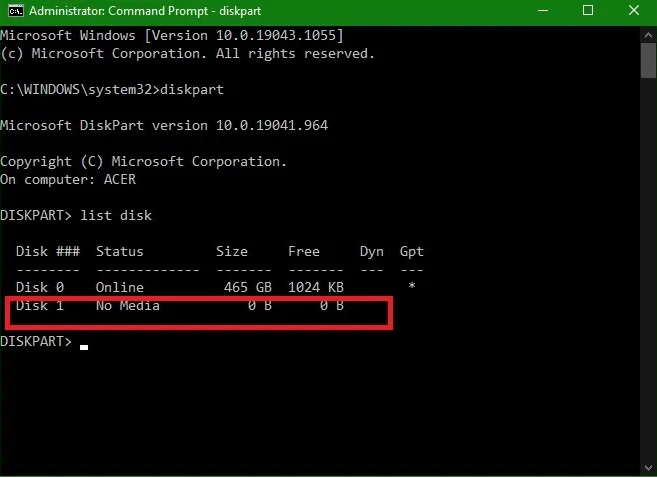Viewport: 657px width, 478px height.
Task: Click the 'Gpt' column header
Action: pos(411,251)
